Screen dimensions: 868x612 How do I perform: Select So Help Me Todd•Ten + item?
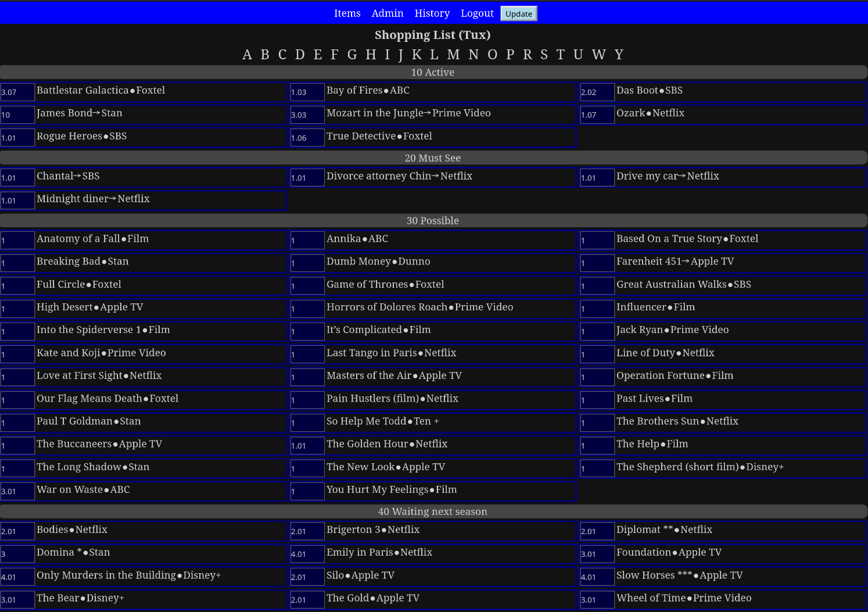[383, 421]
